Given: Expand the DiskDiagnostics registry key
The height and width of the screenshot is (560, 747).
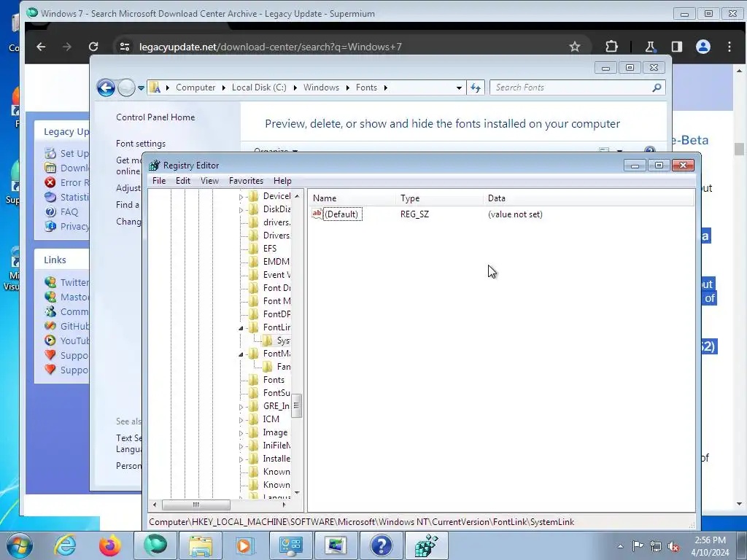Looking at the screenshot, I should [x=241, y=210].
